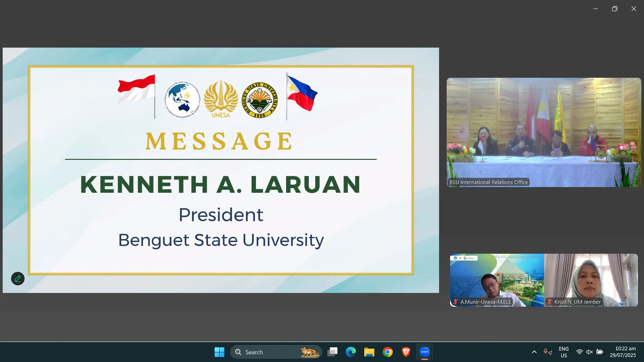
Task: Open the clock showing 10:22 am
Action: pos(623,352)
